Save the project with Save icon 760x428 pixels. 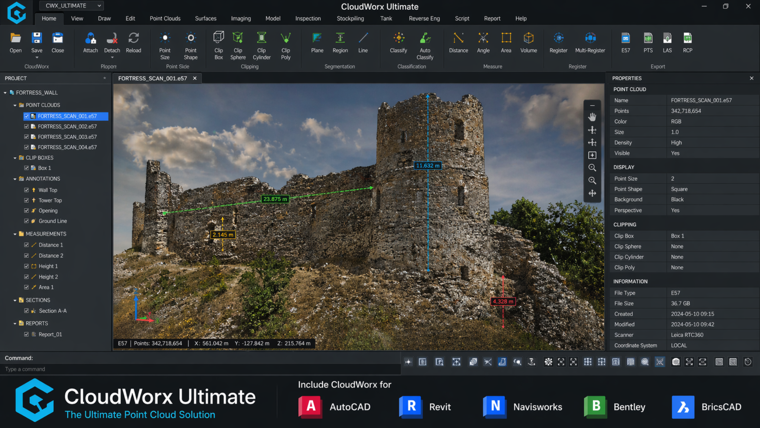point(37,38)
